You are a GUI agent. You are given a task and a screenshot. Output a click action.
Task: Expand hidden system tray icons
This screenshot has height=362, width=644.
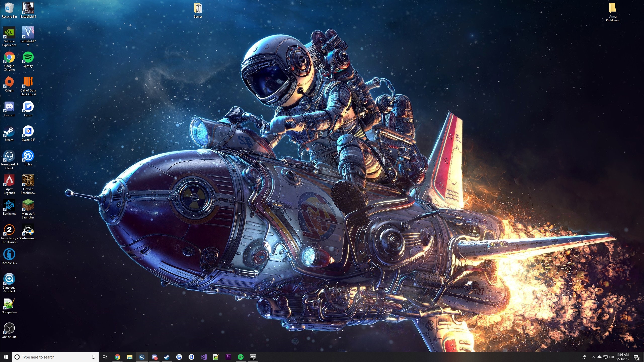(x=593, y=357)
